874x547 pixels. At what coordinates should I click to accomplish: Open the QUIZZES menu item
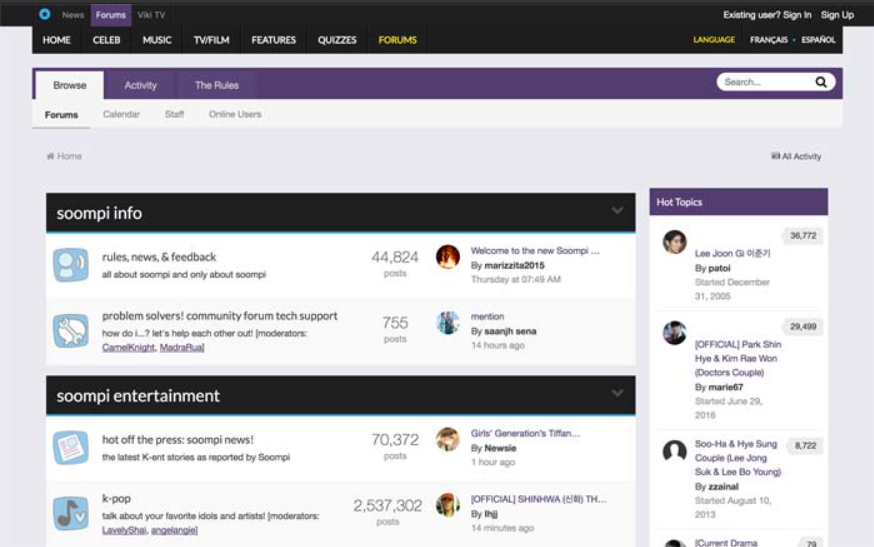pos(337,40)
